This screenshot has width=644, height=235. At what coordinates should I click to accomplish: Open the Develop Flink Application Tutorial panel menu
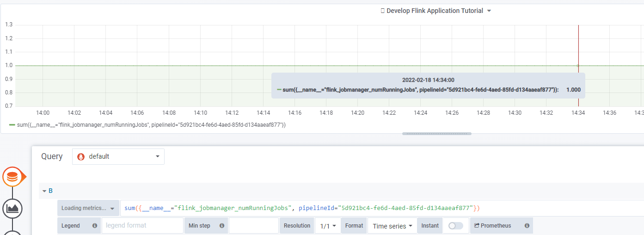click(x=435, y=11)
